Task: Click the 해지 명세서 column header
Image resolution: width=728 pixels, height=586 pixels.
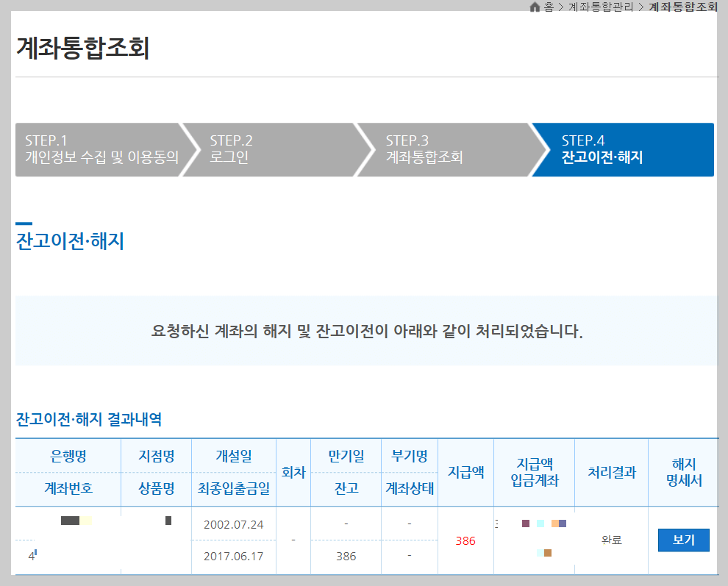Action: point(683,472)
